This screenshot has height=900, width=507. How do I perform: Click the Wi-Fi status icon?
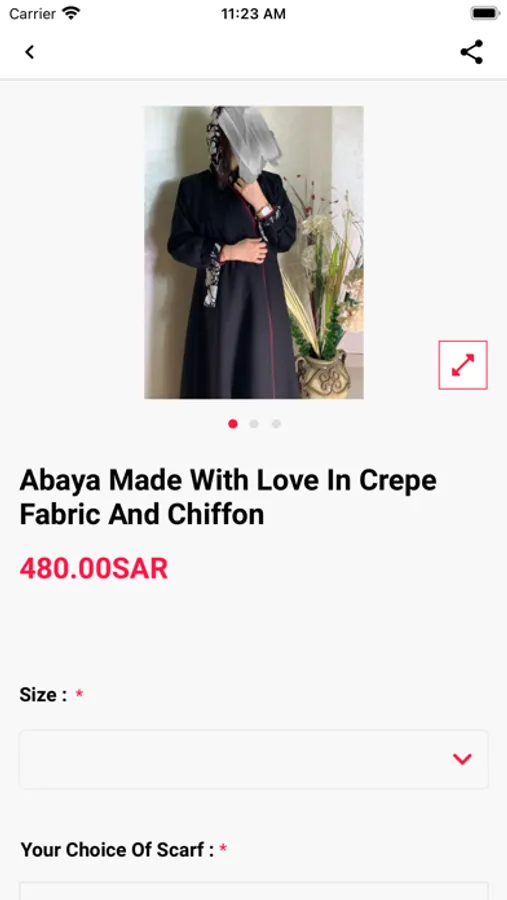tap(71, 13)
